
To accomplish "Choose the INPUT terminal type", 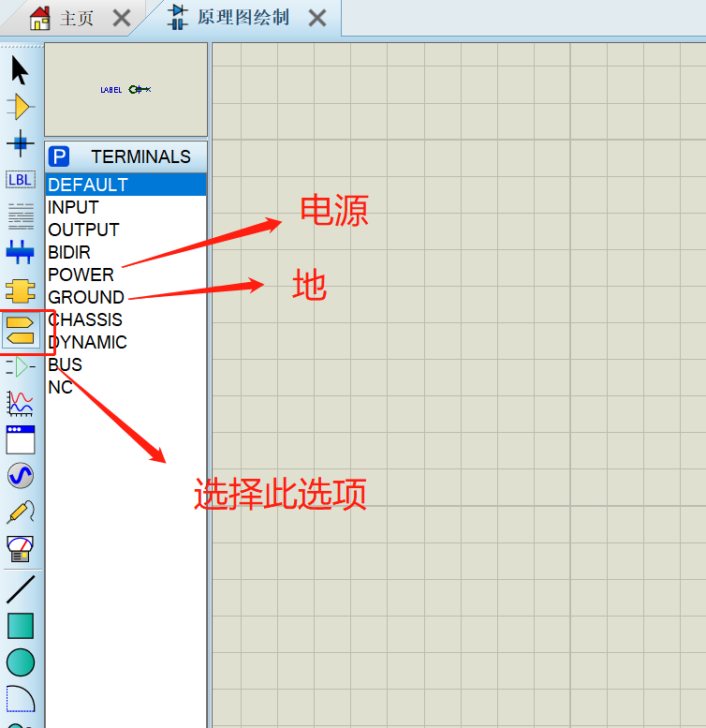I will click(x=73, y=207).
